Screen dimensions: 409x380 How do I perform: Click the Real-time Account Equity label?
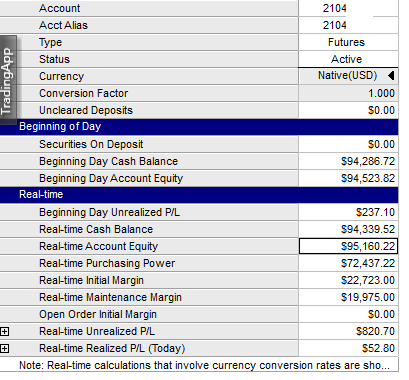click(x=98, y=246)
